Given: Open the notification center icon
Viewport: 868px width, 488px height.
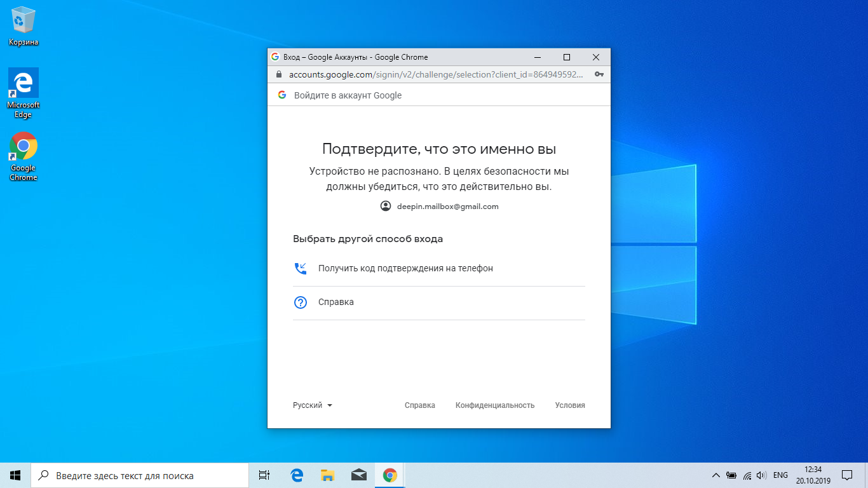Looking at the screenshot, I should coord(847,475).
